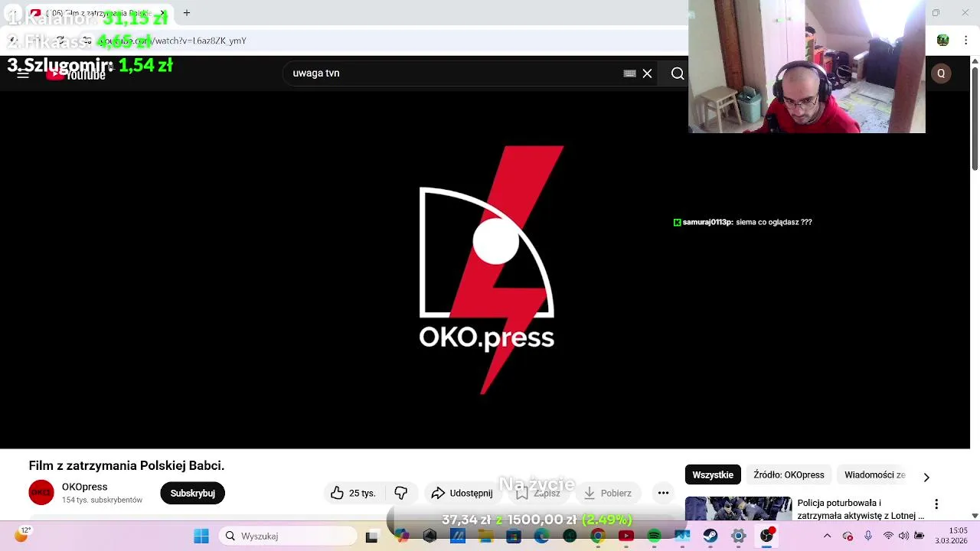Show more filter chips with right chevron

pos(926,477)
